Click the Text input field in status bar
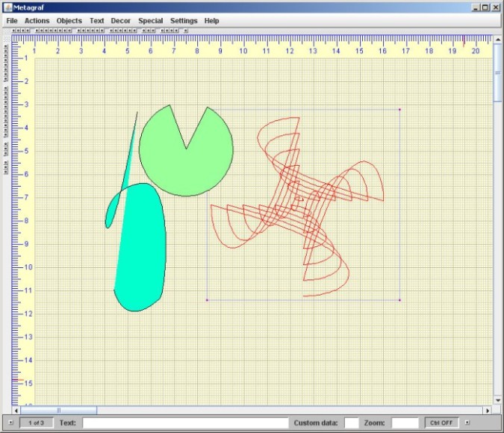 [184, 423]
